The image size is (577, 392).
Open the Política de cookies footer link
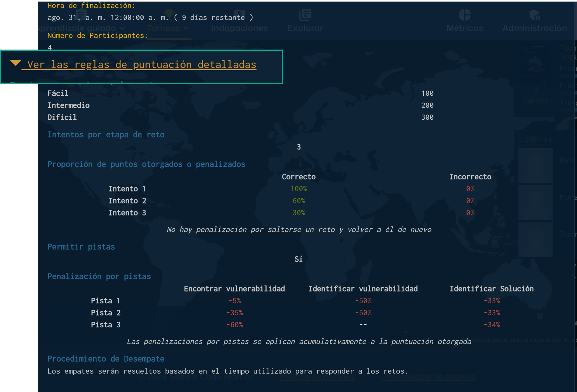click(317, 377)
